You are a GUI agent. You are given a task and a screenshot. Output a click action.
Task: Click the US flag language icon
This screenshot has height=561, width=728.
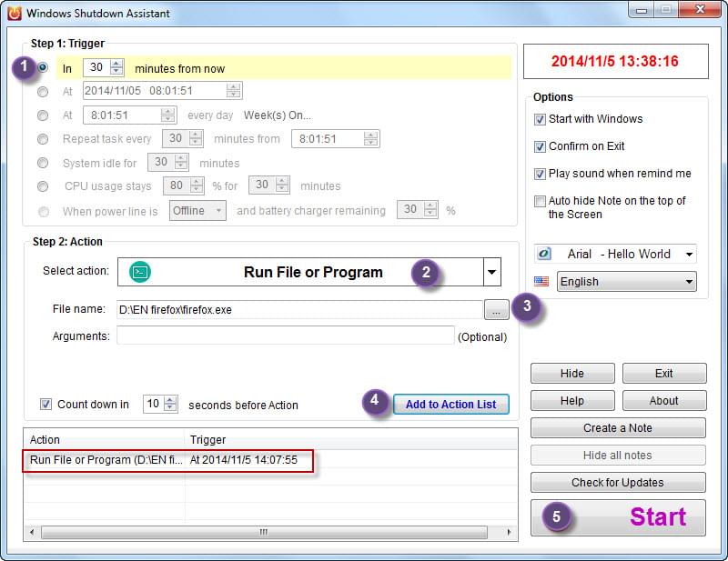pyautogui.click(x=543, y=282)
